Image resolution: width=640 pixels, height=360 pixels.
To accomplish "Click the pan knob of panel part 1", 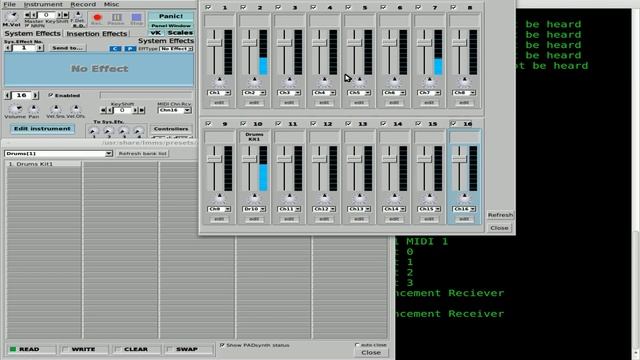I will (x=219, y=82).
